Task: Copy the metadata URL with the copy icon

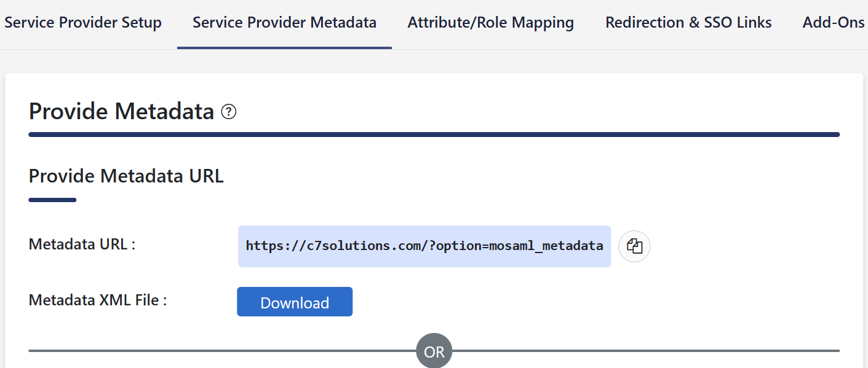Action: (x=634, y=246)
